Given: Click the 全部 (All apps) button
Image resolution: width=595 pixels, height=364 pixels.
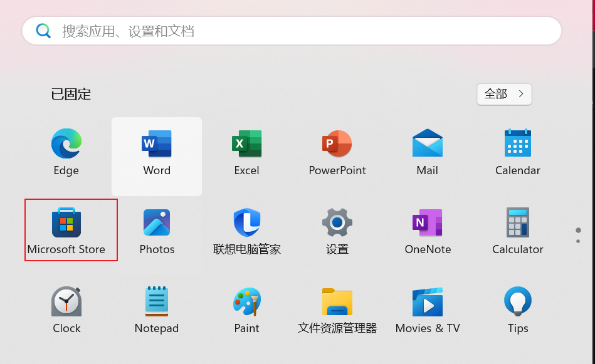Looking at the screenshot, I should pyautogui.click(x=504, y=94).
